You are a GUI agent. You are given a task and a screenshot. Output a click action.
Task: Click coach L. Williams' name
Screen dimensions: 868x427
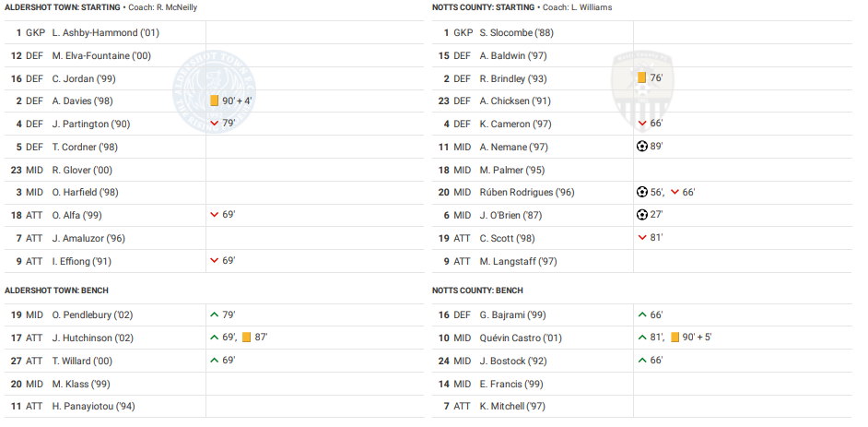point(592,7)
